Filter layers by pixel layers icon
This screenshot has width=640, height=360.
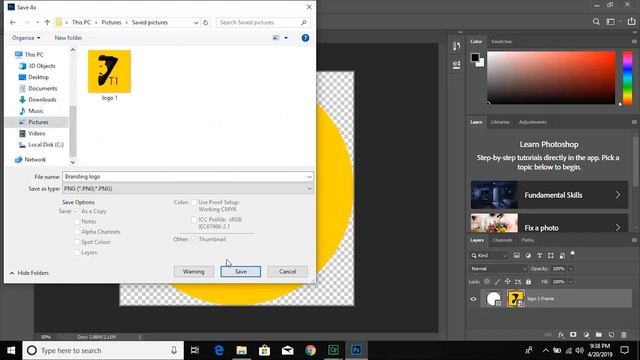pyautogui.click(x=516, y=256)
